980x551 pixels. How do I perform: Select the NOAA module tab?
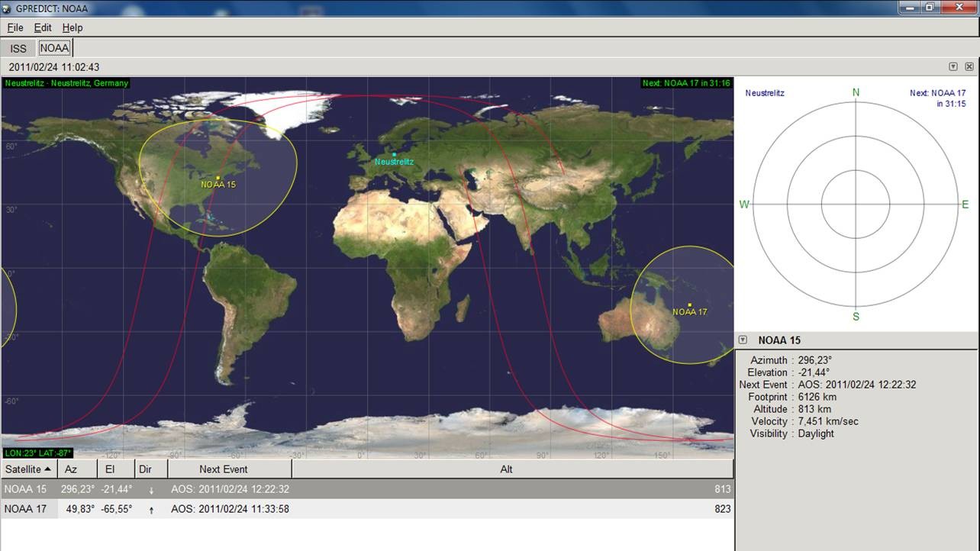(54, 47)
